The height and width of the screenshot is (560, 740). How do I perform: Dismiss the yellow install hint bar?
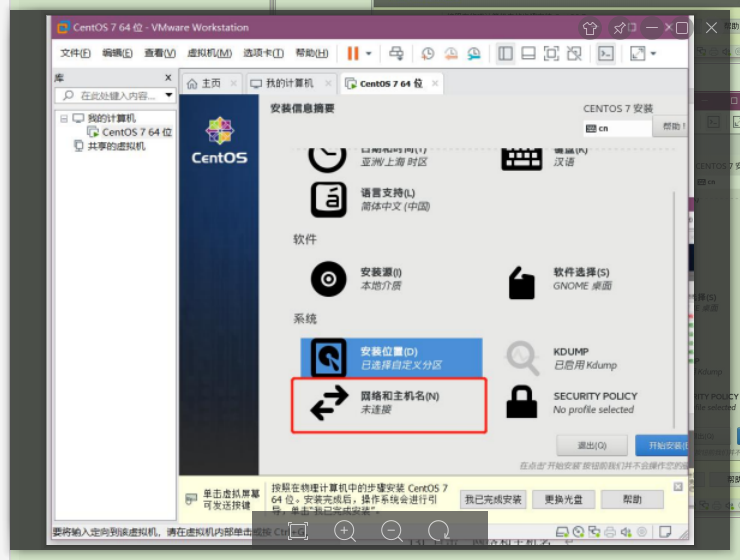pyautogui.click(x=678, y=486)
